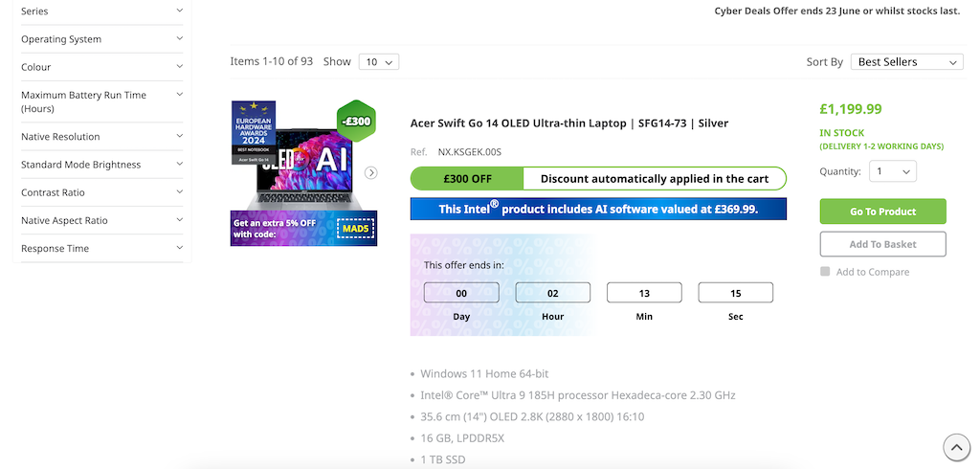Screen dimensions: 980x469
Task: Expand Standard Mode Brightness filter
Action: pos(101,165)
